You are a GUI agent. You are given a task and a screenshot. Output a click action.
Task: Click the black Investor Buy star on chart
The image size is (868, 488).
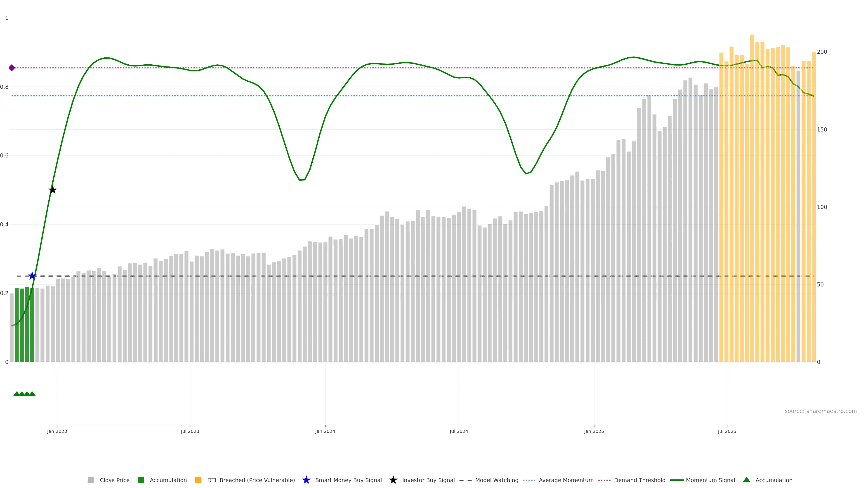53,190
